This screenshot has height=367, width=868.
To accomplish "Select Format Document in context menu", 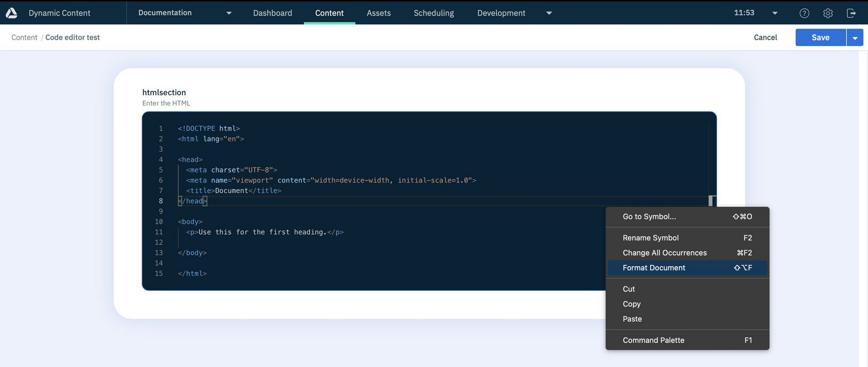I will 687,268.
